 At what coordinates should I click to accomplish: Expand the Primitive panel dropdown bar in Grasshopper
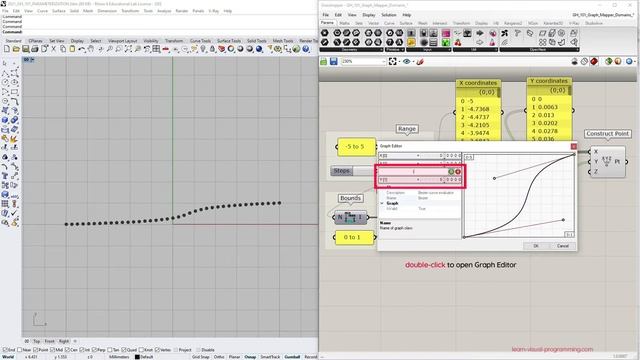(x=395, y=50)
